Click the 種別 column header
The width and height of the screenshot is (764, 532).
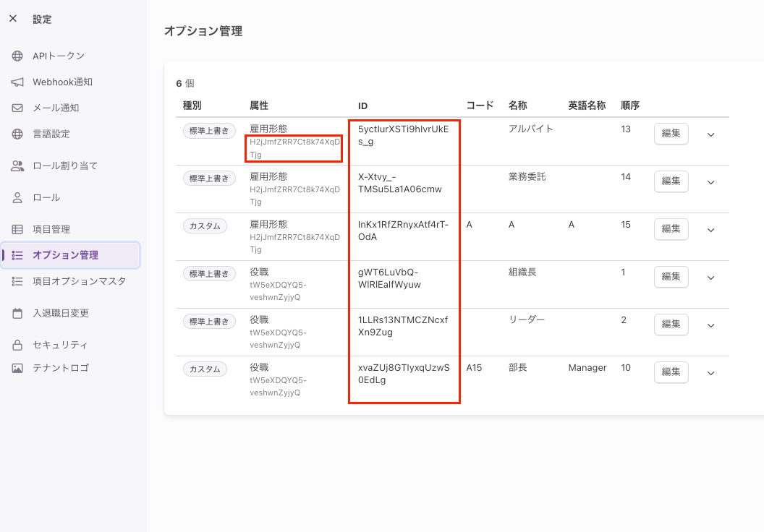192,106
